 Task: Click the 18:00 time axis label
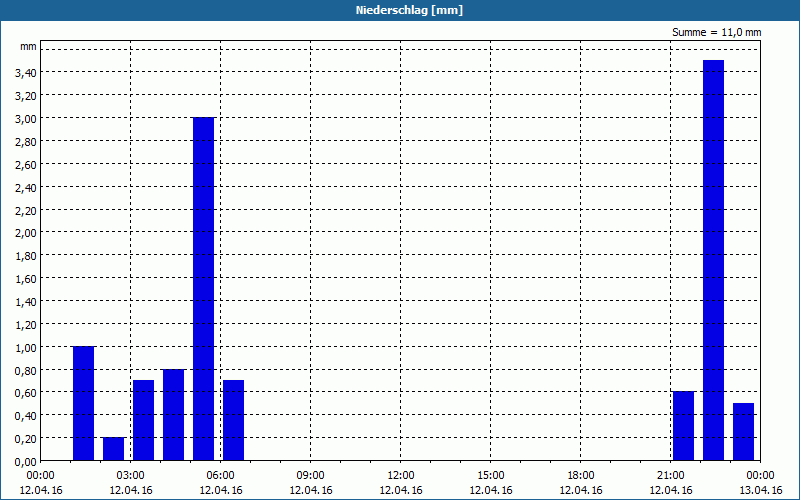(x=581, y=476)
